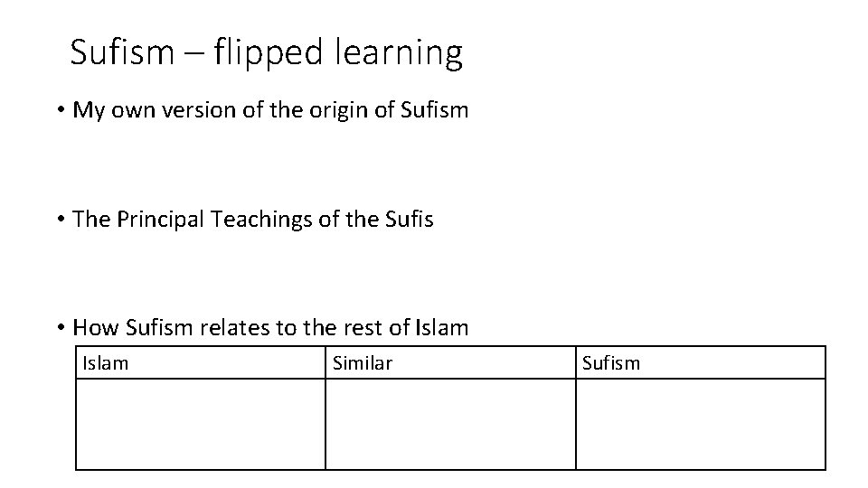Click the slide title 'Sufism – flipped learning'

point(266,53)
